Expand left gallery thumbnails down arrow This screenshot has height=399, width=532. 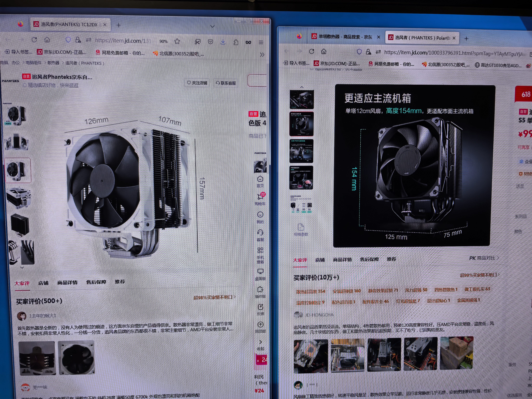click(22, 267)
